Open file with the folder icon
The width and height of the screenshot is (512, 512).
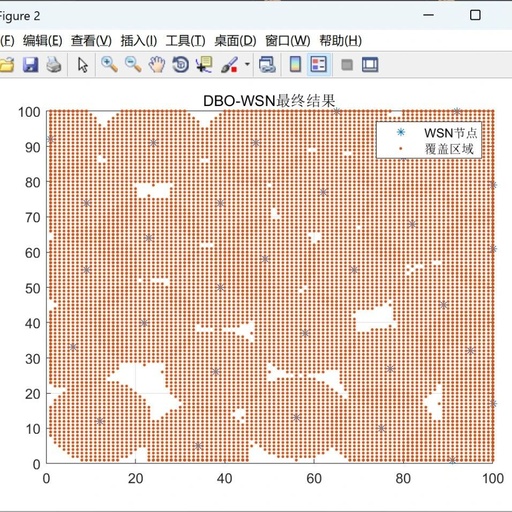coord(7,65)
